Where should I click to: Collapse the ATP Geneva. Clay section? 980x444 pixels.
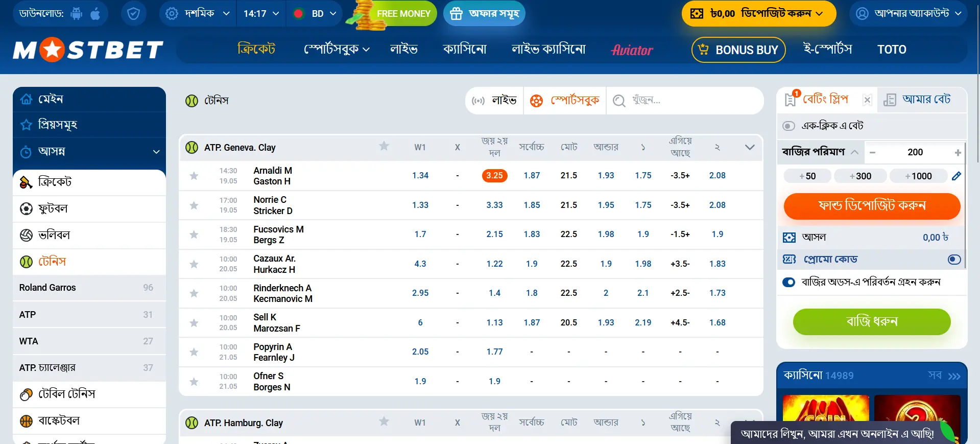coord(749,147)
